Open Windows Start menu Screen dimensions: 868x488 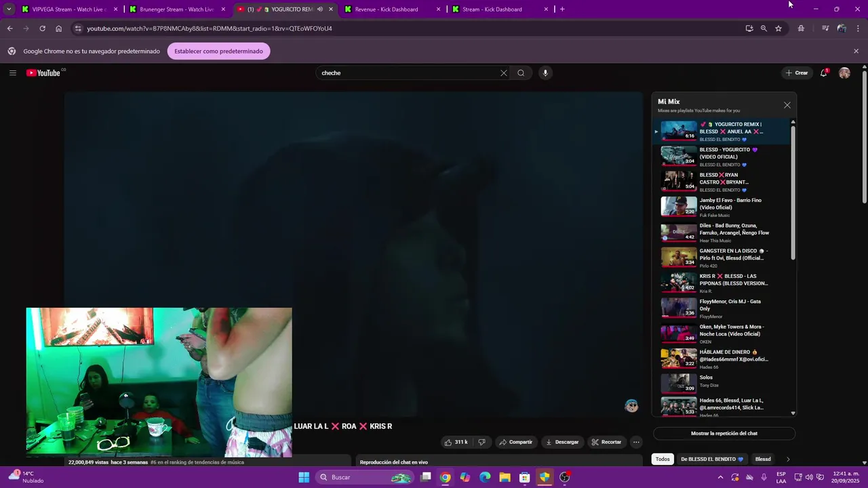click(304, 477)
